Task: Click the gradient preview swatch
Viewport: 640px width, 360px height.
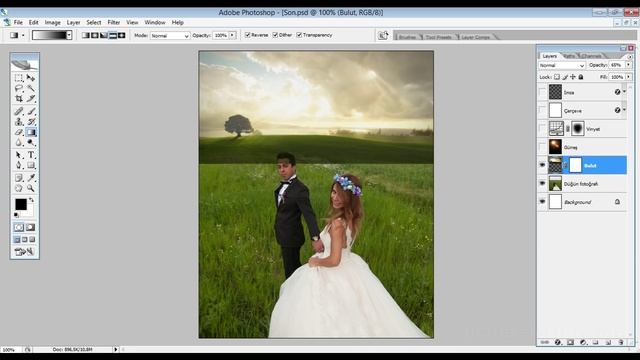Action: (49, 36)
